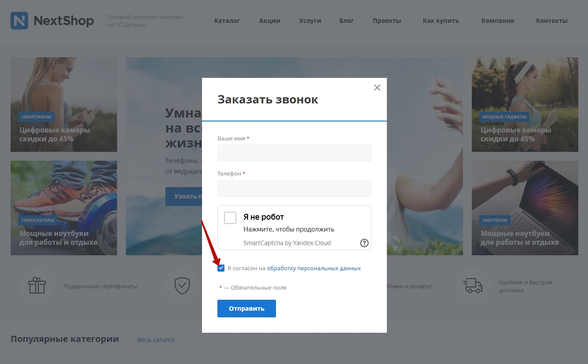
Task: Open the обработку персональных данных link
Action: point(314,268)
